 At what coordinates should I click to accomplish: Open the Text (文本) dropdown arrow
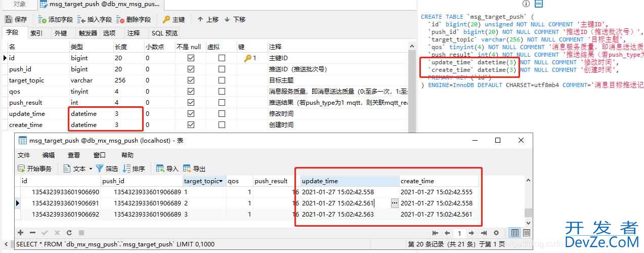tap(91, 168)
